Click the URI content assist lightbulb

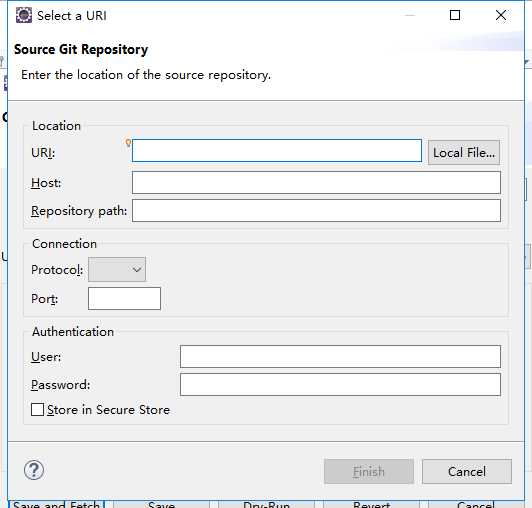[128, 143]
